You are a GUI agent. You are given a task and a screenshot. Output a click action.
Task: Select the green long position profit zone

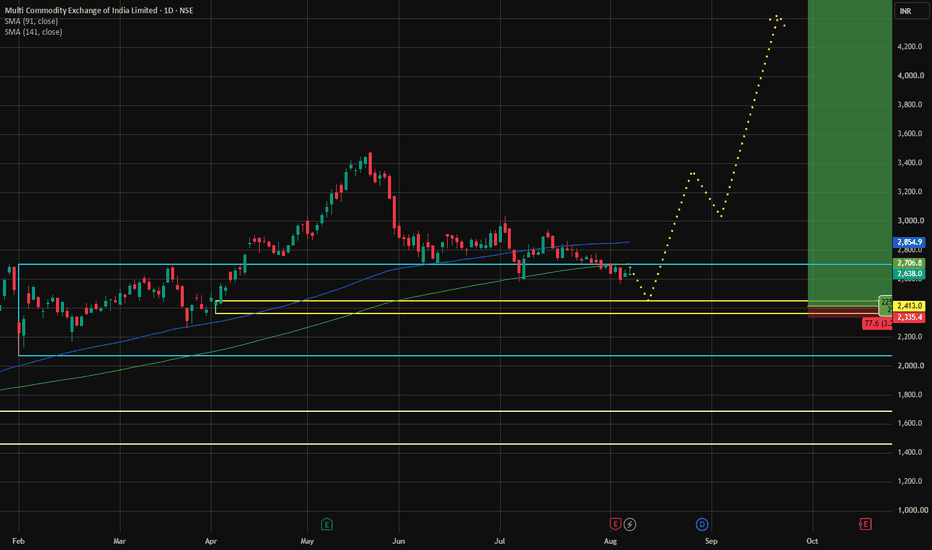click(850, 153)
